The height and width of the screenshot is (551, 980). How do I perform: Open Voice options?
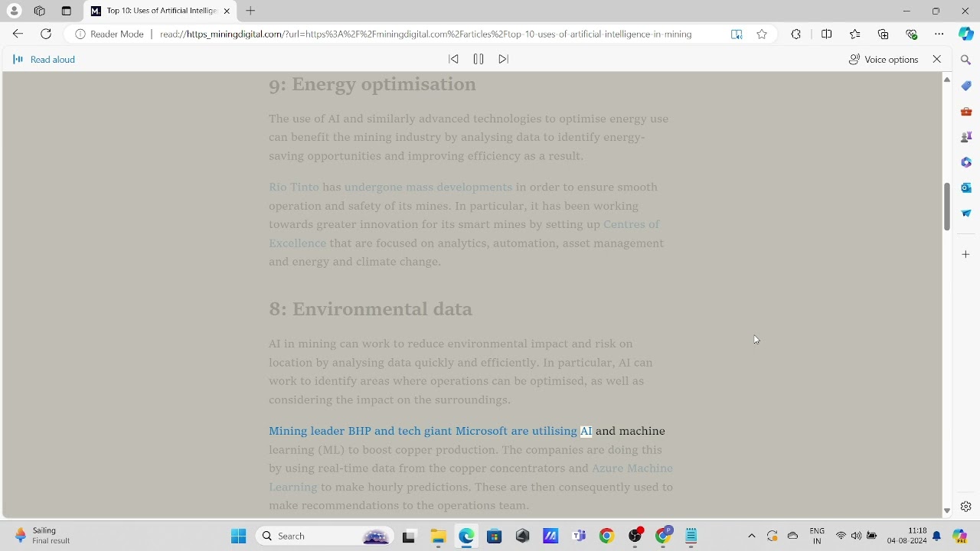click(884, 60)
